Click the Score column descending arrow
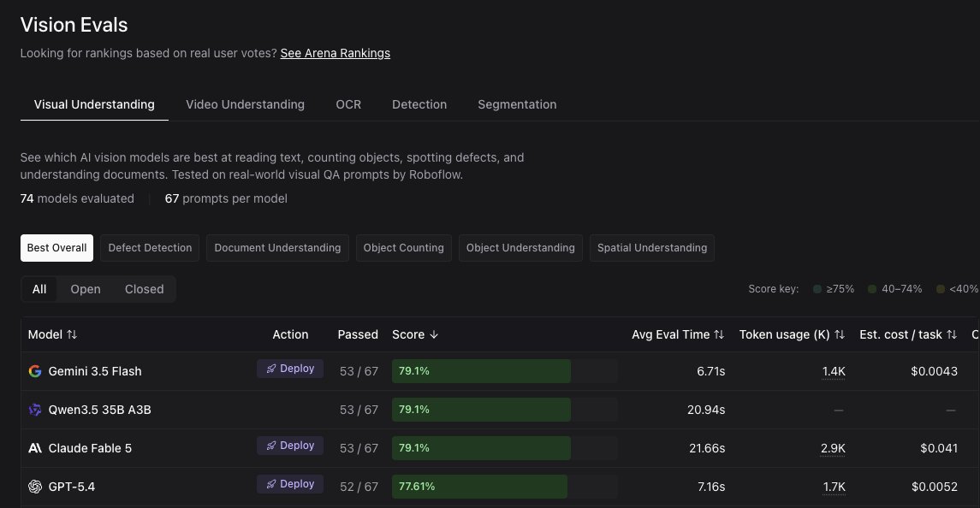Screen dimensions: 980x508 coord(434,335)
